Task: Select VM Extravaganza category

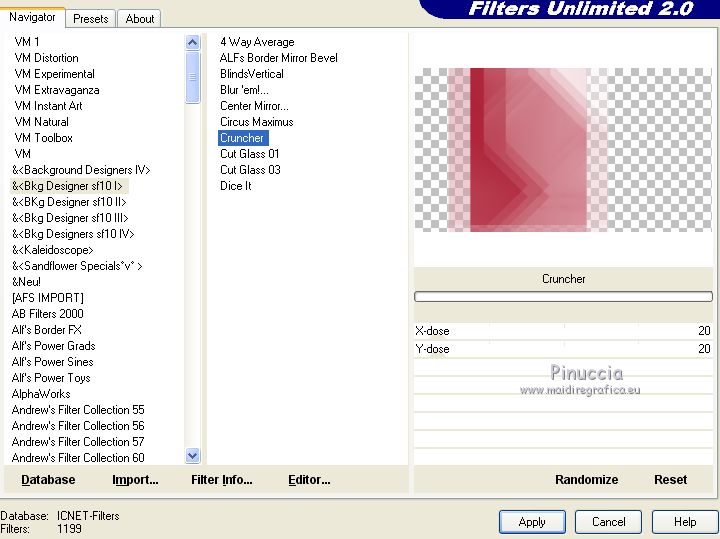Action: 56,90
